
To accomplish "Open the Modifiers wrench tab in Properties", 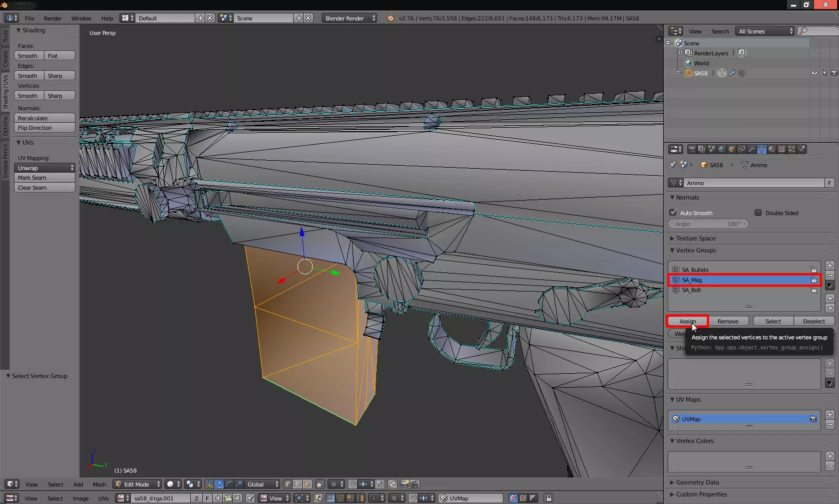I will pyautogui.click(x=752, y=149).
